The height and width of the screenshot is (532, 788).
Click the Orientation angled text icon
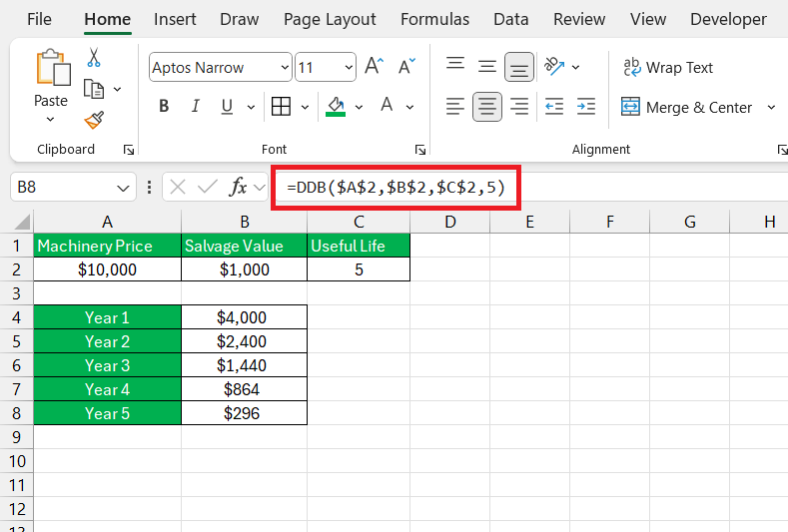(555, 66)
